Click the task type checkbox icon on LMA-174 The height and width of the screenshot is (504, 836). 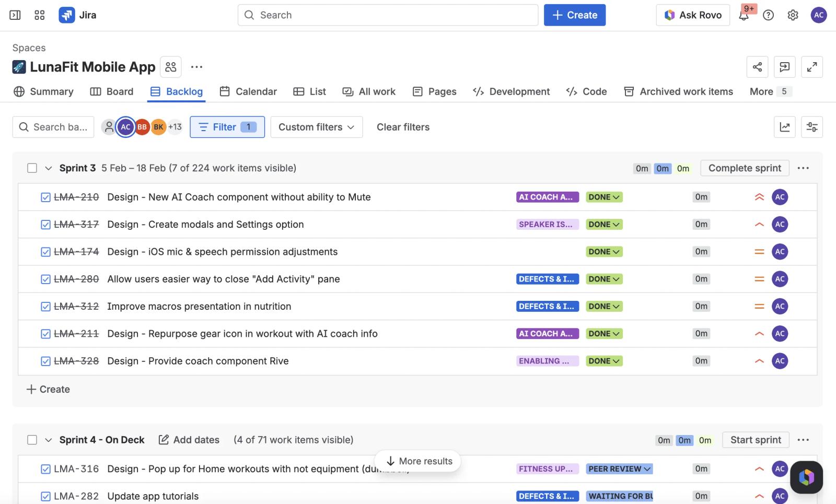(x=45, y=252)
